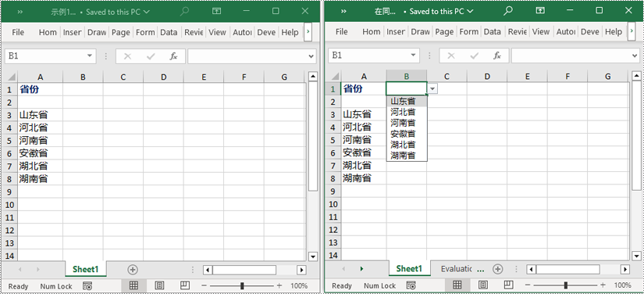Choose 安徽省 from the dropdown list

pyautogui.click(x=407, y=134)
